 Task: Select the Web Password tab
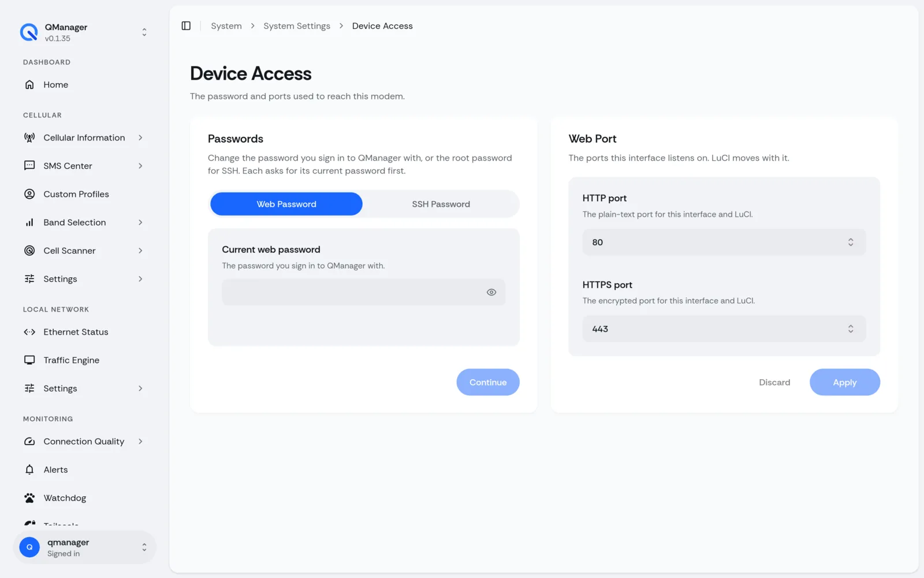coord(286,204)
